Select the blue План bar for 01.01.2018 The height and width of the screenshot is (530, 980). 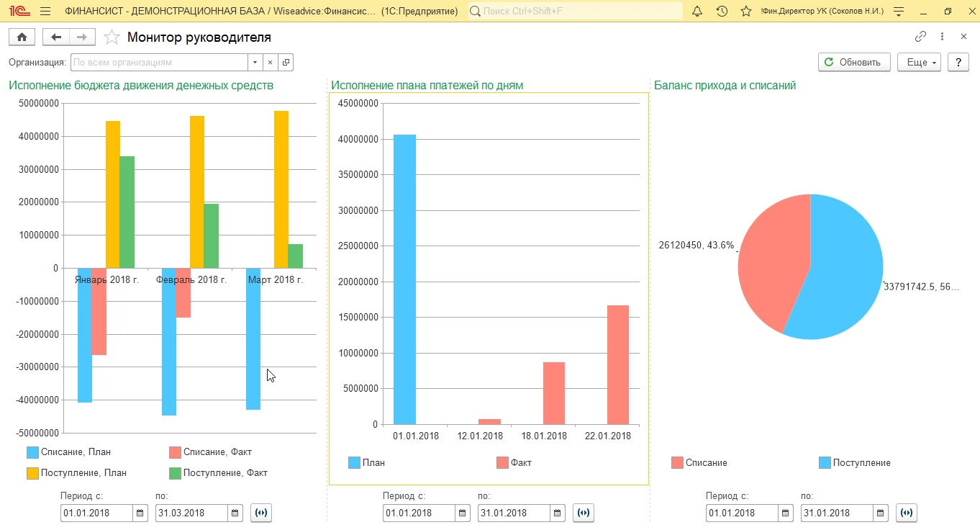[x=404, y=279]
